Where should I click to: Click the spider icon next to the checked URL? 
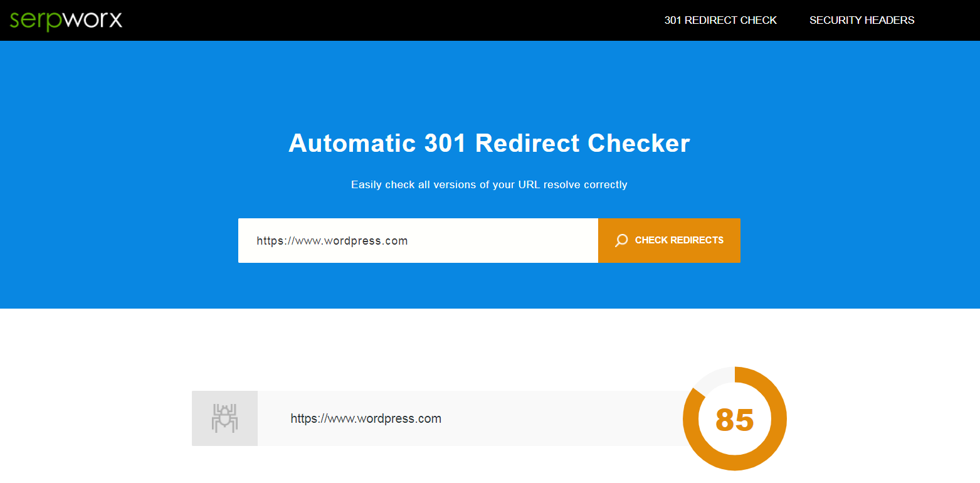coord(224,418)
